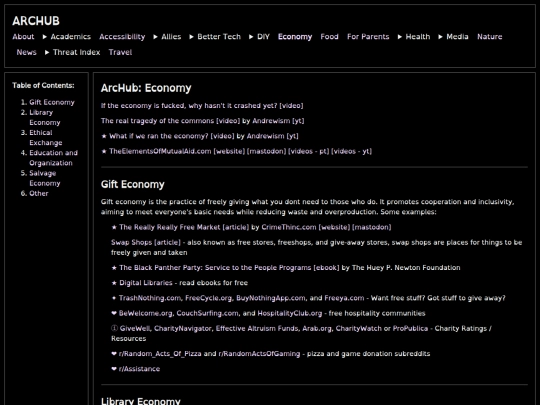Visit CouchSurfing.com link
Viewport: 540px width, 405px height.
point(208,313)
